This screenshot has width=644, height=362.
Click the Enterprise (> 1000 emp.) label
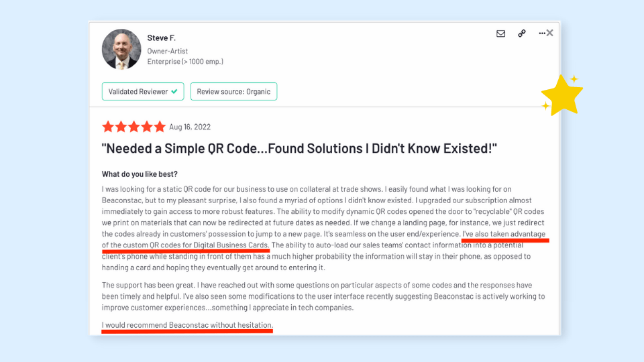[185, 62]
